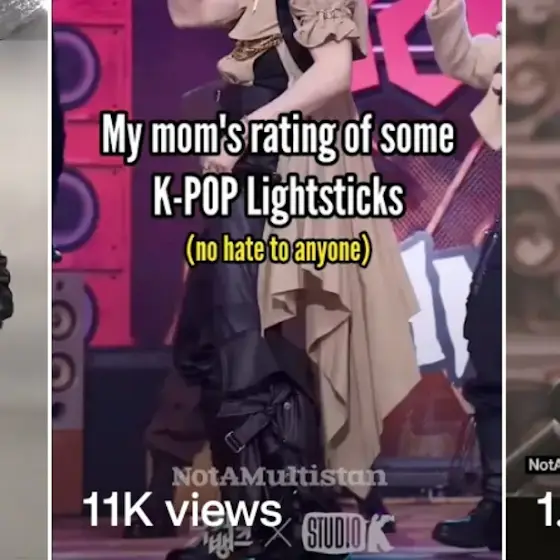This screenshot has height=560, width=560.
Task: Open the K-POP Lightsticks rating video
Action: (277, 280)
